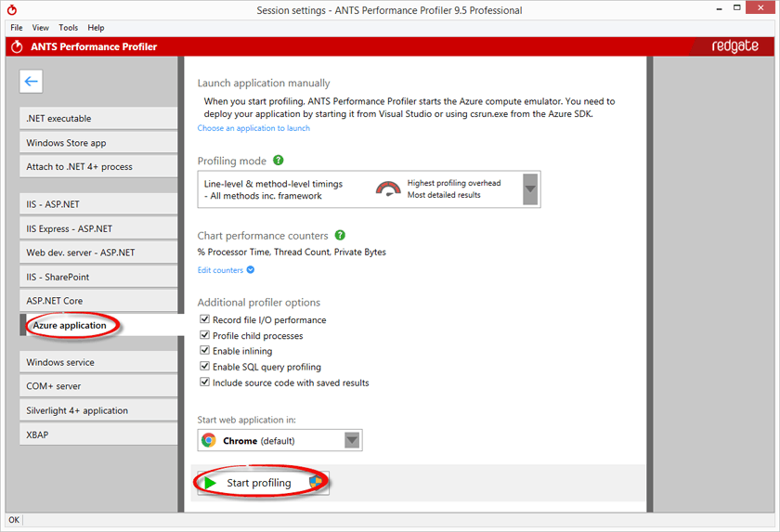Click the Profiling mode help icon
This screenshot has height=532, width=780.
(279, 160)
